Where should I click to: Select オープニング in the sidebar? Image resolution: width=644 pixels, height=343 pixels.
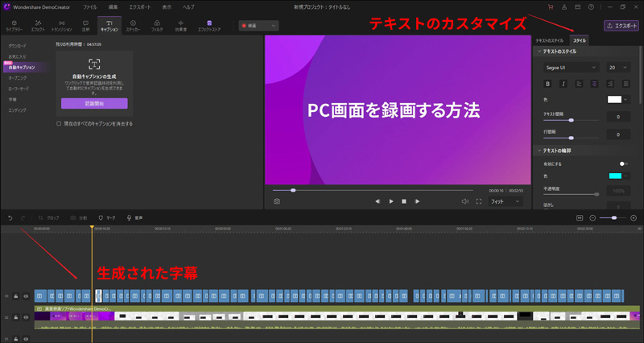[x=17, y=78]
